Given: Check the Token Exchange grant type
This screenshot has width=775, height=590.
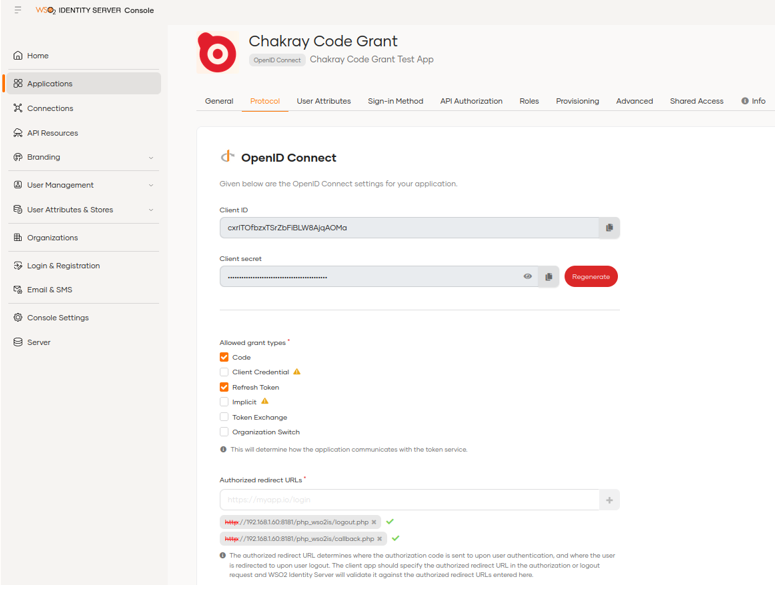Looking at the screenshot, I should pos(224,417).
